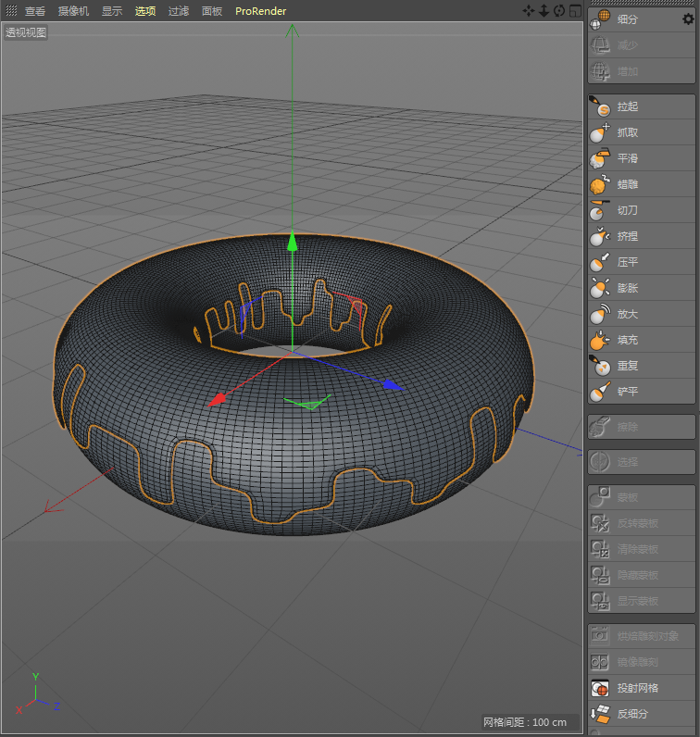Select the 填充 (Fill) sculpt tool
Image resolution: width=700 pixels, height=737 pixels.
(x=628, y=340)
